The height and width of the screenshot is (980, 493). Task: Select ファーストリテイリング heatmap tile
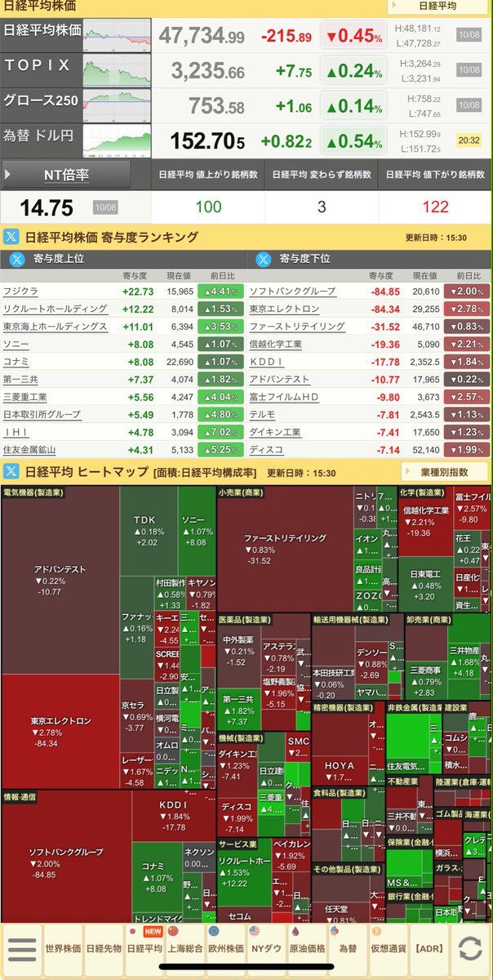coord(284,549)
